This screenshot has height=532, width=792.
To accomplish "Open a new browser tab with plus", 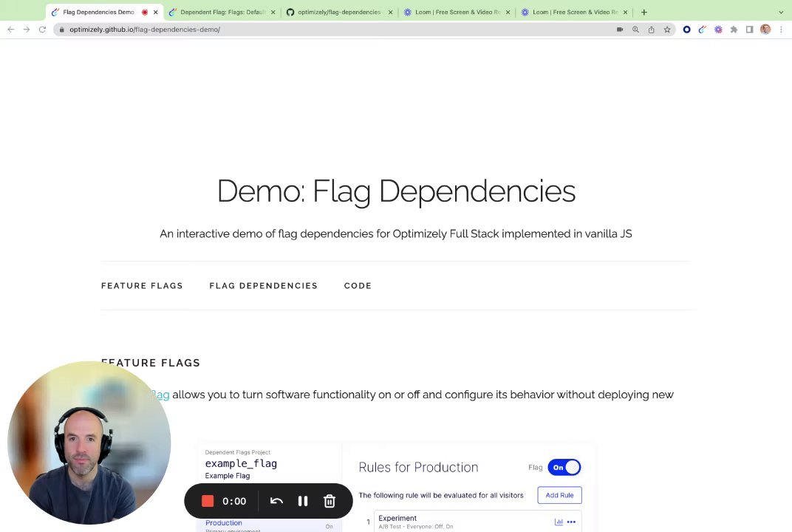I will (x=644, y=12).
